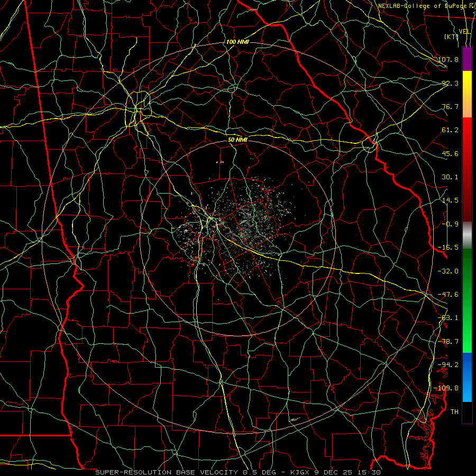Click the VEL legend title
This screenshot has width=476, height=476.
(465, 32)
